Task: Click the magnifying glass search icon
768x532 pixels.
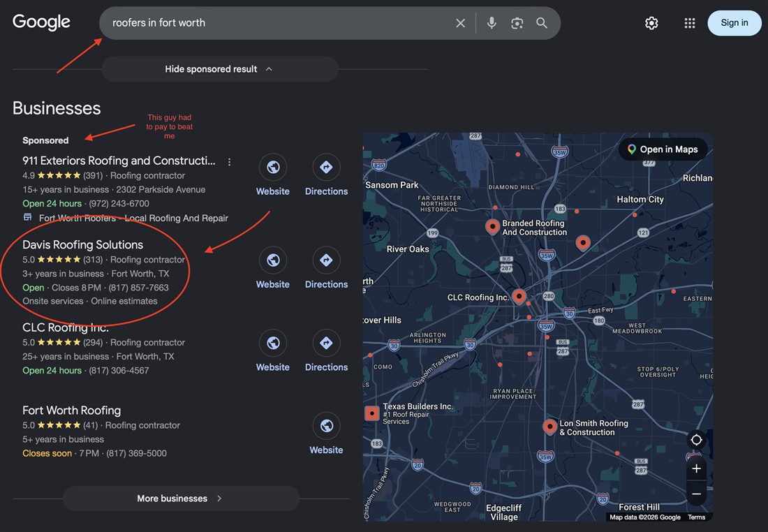Action: [x=541, y=23]
